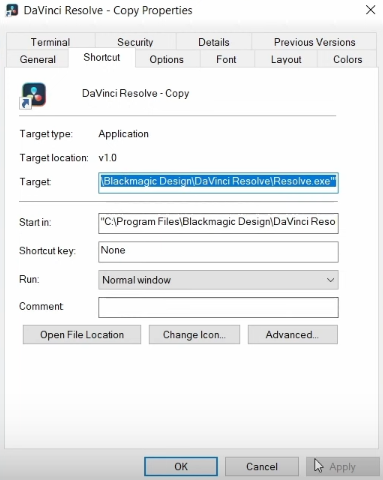Switch to the Terminal tab
This screenshot has height=480, width=383.
pyautogui.click(x=50, y=42)
